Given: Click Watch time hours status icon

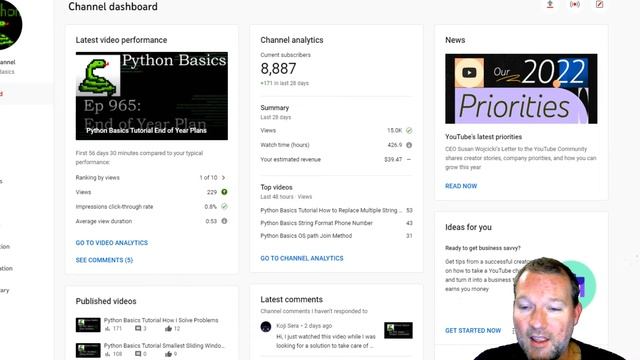Looking at the screenshot, I should click(409, 145).
